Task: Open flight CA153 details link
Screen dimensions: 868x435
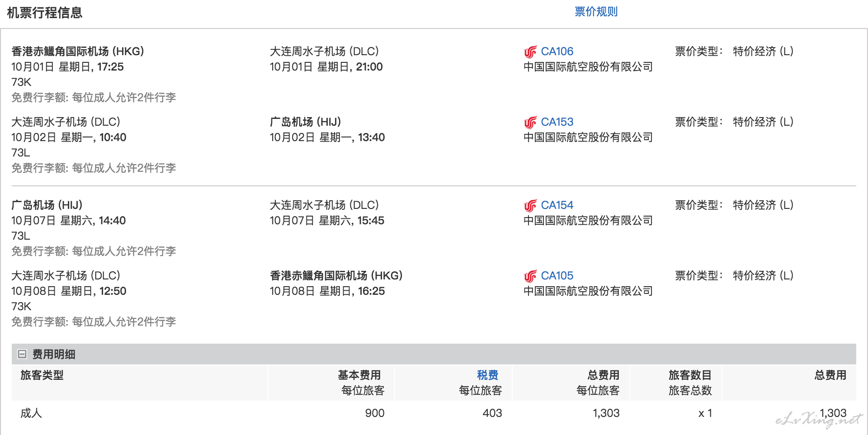Action: click(x=557, y=122)
